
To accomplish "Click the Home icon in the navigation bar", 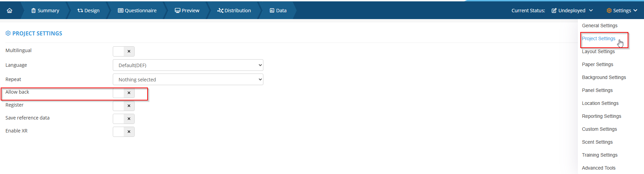I will tap(10, 11).
